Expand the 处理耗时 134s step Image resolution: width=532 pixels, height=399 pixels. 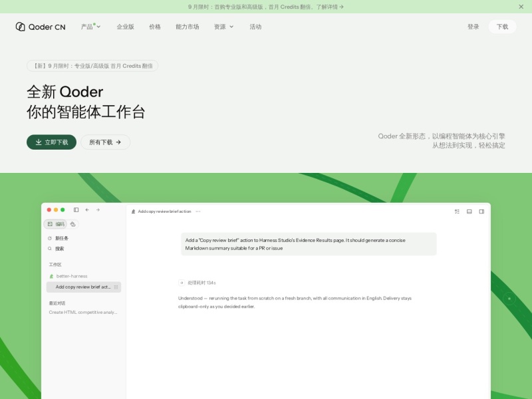[197, 283]
